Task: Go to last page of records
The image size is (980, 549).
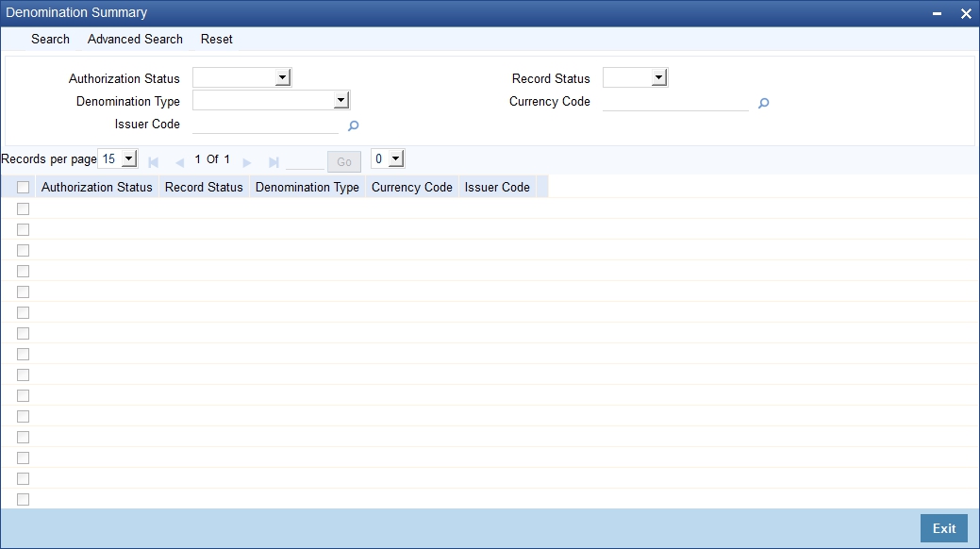Action: (274, 162)
